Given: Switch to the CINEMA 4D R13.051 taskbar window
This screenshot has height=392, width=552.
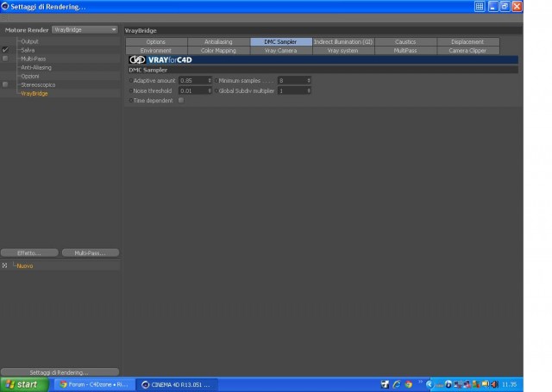Looking at the screenshot, I should coord(178,384).
